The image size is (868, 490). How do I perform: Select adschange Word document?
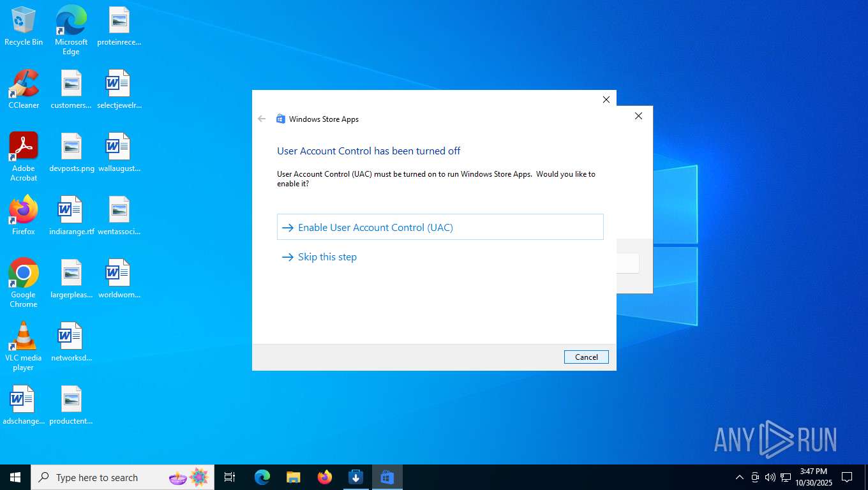pos(24,405)
